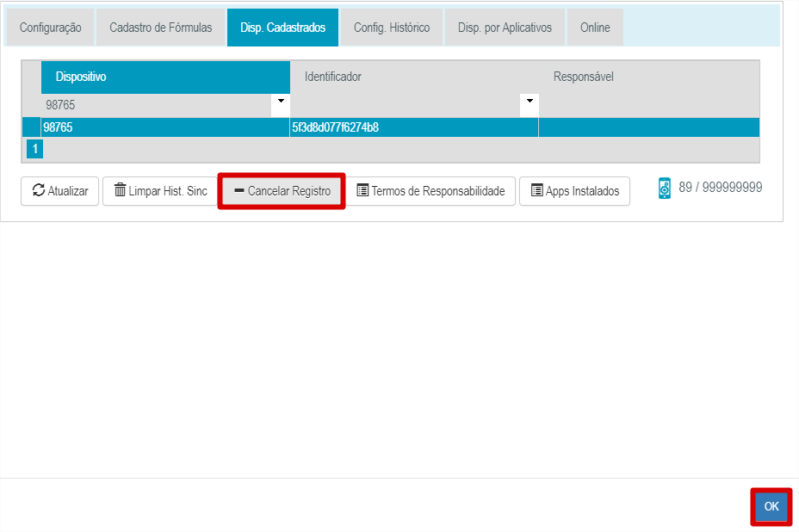Viewport: 799px width, 532px height.
Task: Click the Limpar Hist. Sinc button
Action: point(160,191)
